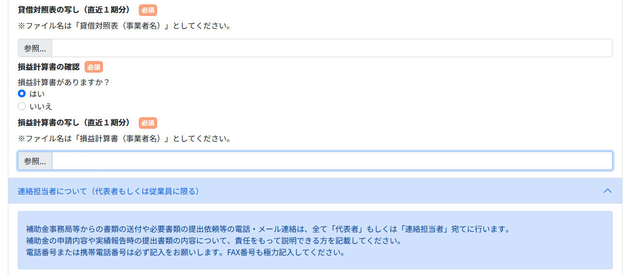Click the blue notice about 補助金事務局

coord(315,240)
